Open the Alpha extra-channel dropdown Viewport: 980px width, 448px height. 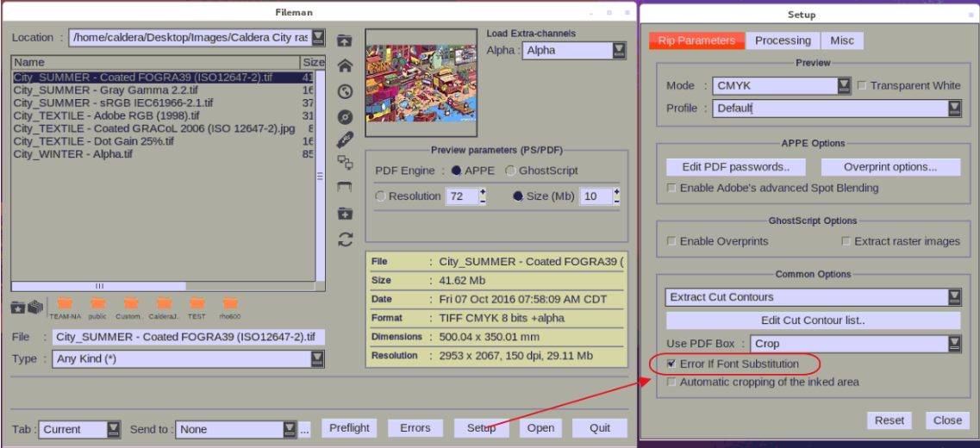click(620, 51)
